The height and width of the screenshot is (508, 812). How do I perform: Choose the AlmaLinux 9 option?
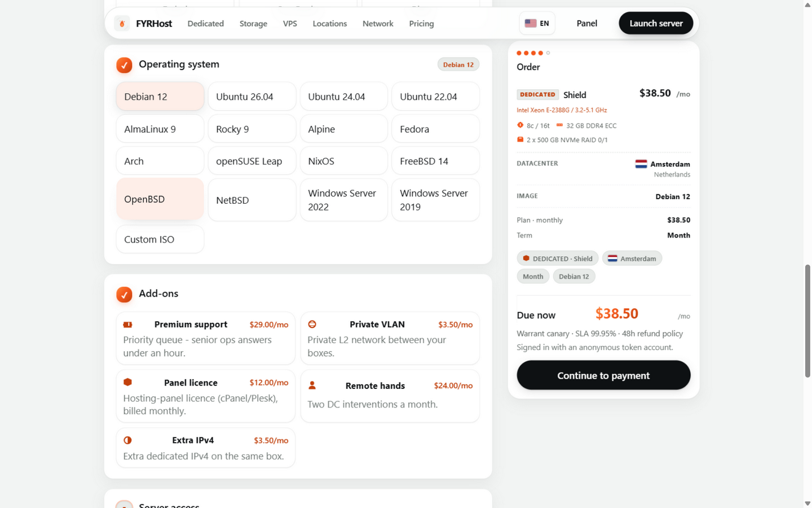[x=160, y=129]
